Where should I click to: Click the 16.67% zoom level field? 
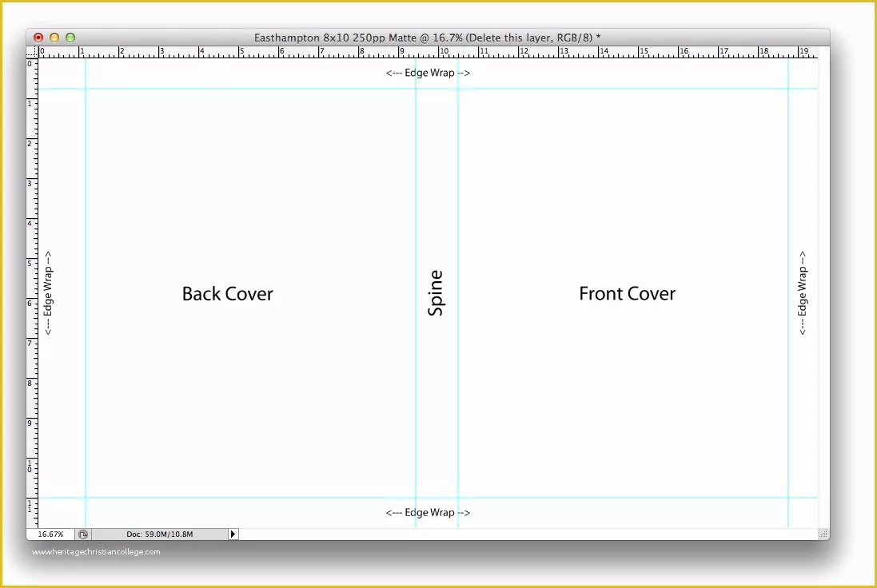50,534
